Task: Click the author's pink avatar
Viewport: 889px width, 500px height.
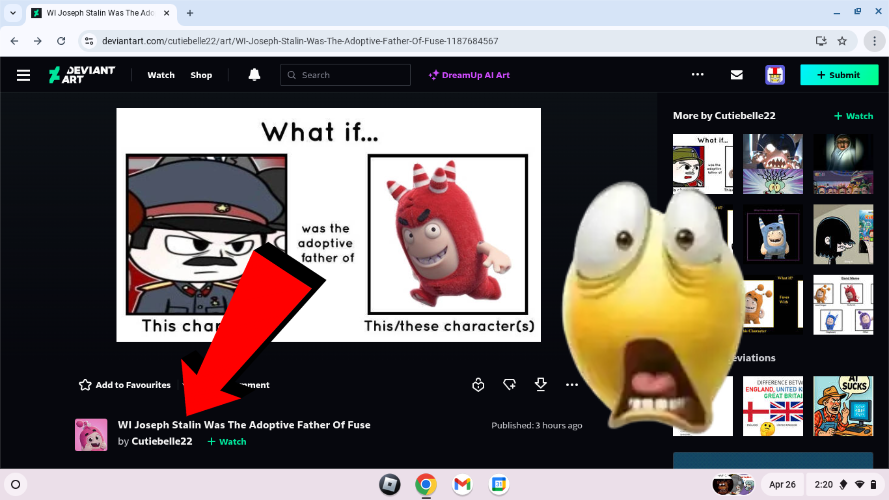Action: (91, 435)
